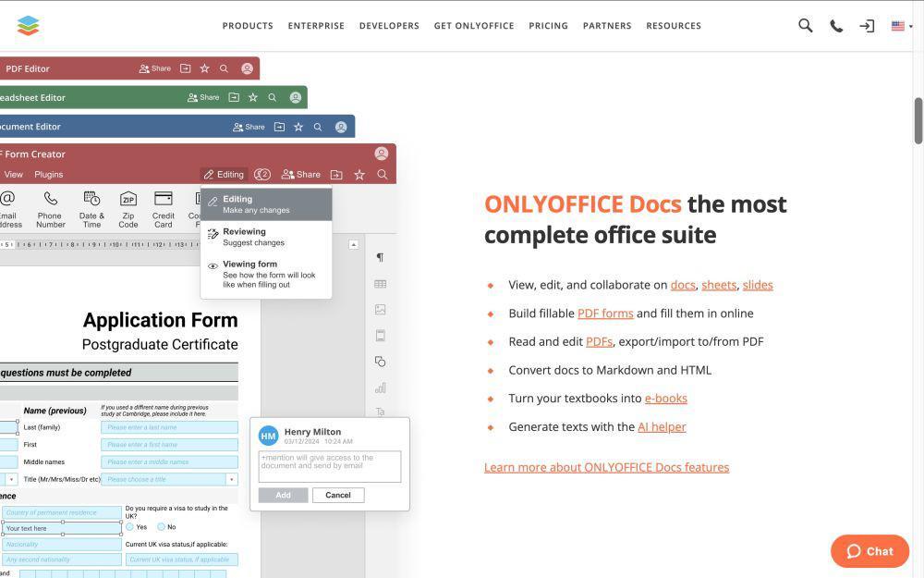Click the ONLYOFFICE logo icon
The width and height of the screenshot is (924, 578).
tap(28, 25)
